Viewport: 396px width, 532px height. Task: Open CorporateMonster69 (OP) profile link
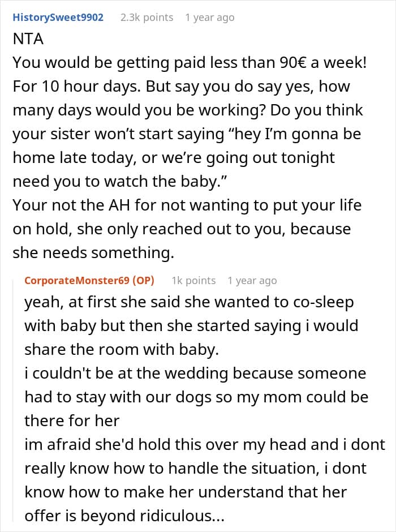click(89, 281)
